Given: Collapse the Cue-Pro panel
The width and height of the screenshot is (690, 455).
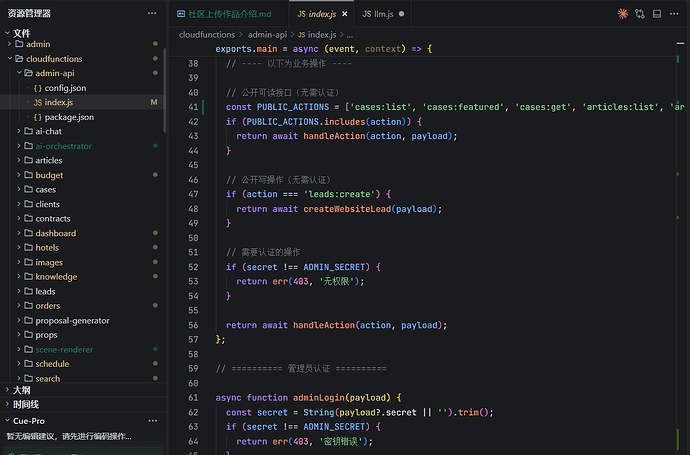Looking at the screenshot, I should click(7, 421).
